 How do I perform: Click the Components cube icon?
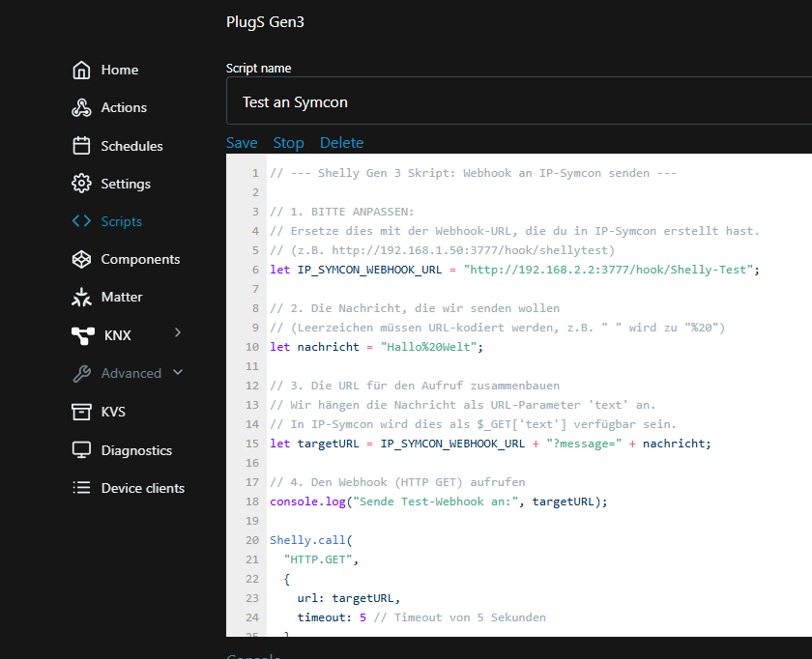pyautogui.click(x=82, y=259)
